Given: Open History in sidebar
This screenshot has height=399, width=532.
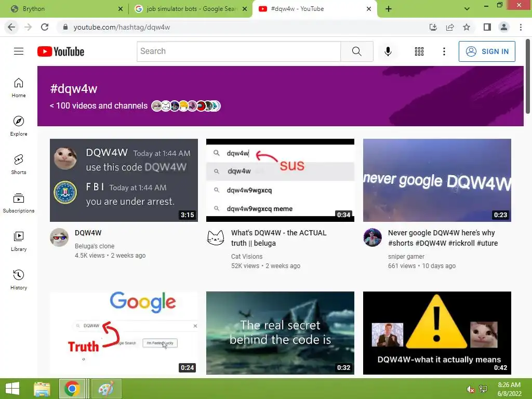Looking at the screenshot, I should pos(19,280).
